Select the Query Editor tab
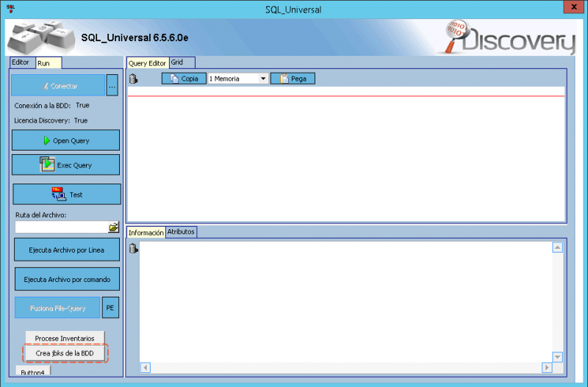 pos(148,63)
